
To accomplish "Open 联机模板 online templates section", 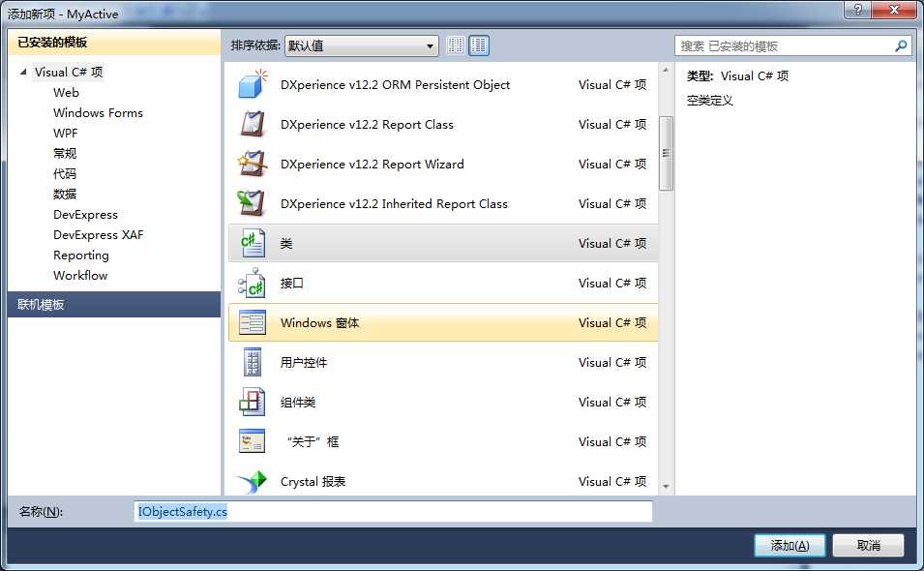I will click(x=114, y=305).
